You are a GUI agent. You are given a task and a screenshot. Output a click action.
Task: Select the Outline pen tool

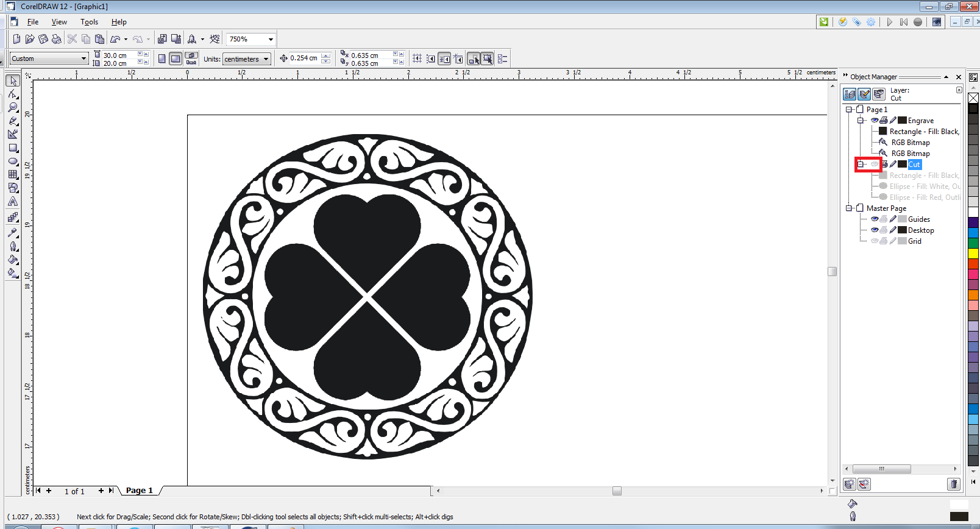[13, 246]
